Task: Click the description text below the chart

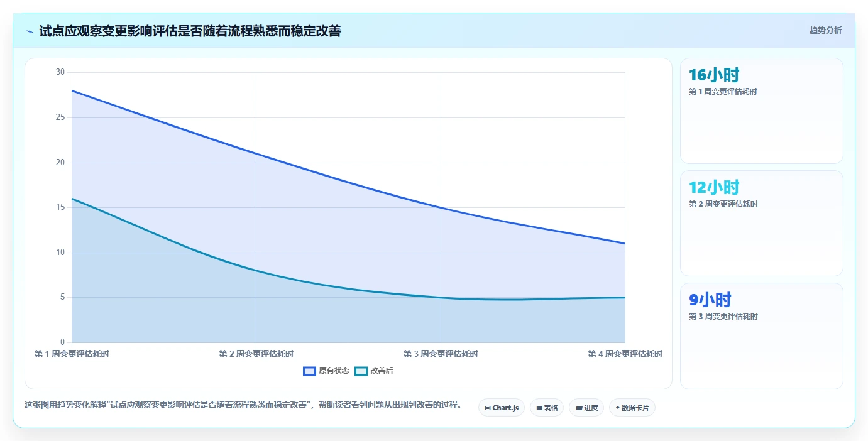Action: click(243, 405)
